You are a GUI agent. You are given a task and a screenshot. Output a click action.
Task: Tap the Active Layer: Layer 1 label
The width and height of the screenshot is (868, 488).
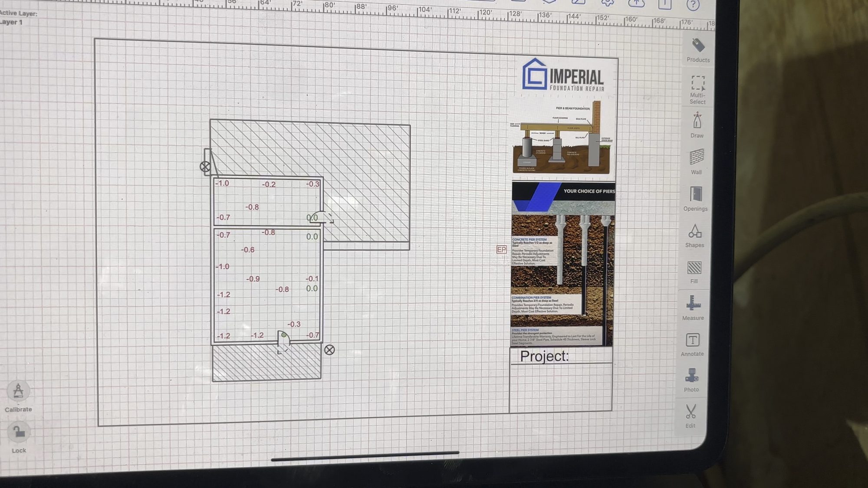(18, 18)
